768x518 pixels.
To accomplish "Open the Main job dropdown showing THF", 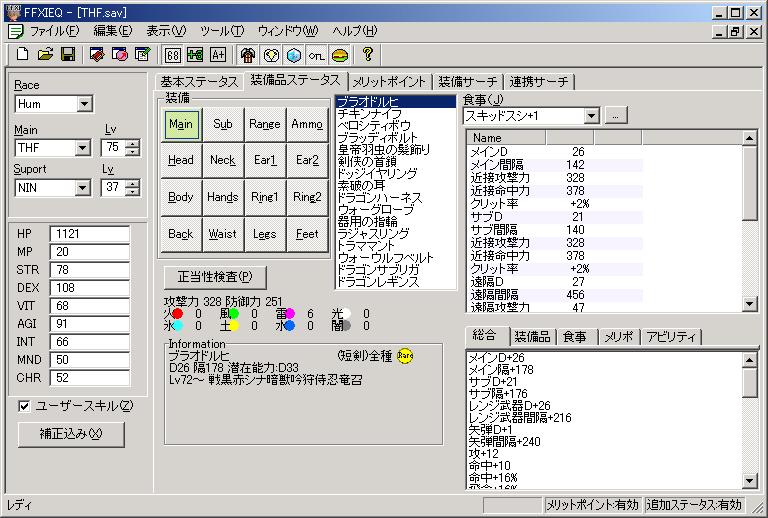I will (x=83, y=147).
